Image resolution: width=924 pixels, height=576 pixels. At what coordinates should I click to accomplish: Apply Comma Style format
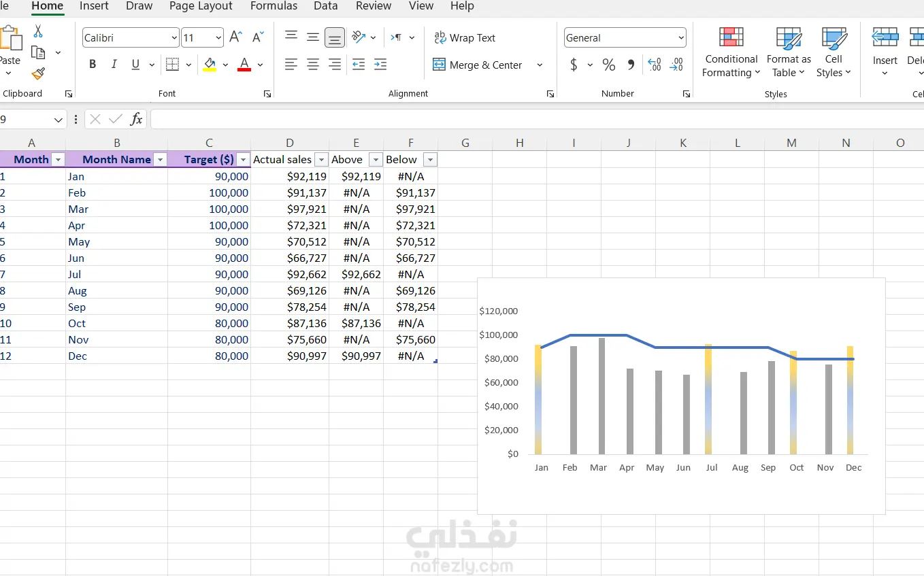pos(631,65)
